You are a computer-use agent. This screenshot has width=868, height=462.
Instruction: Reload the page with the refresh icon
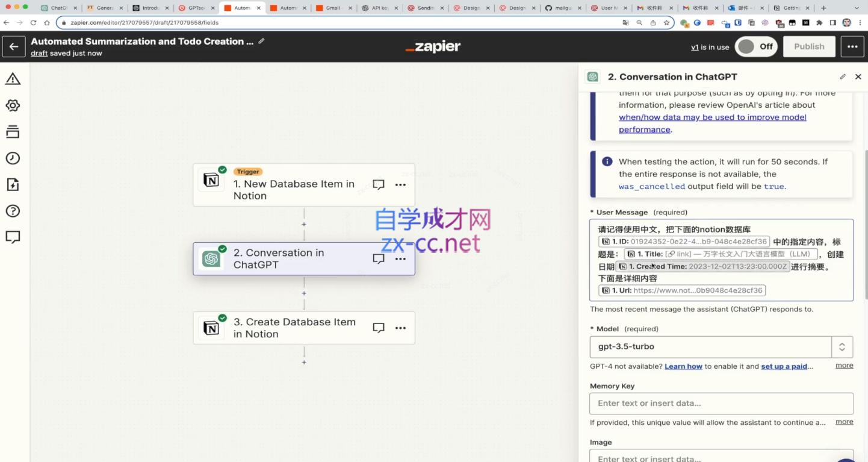tap(33, 23)
